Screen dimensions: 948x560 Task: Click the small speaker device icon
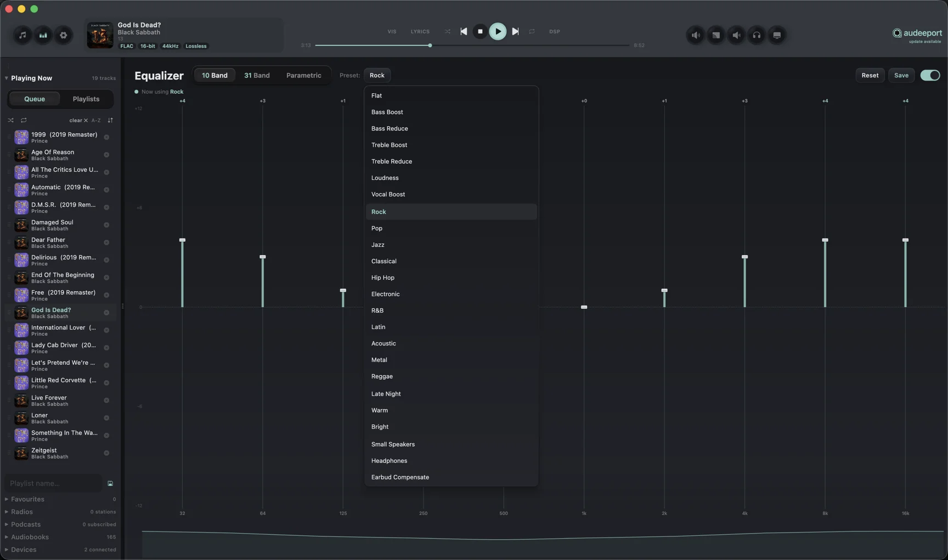[x=736, y=35]
